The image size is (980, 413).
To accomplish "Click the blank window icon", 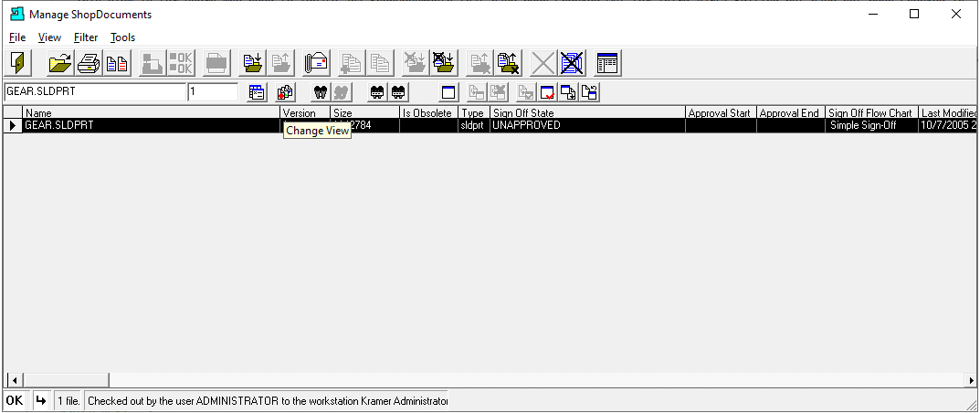I will [x=448, y=92].
